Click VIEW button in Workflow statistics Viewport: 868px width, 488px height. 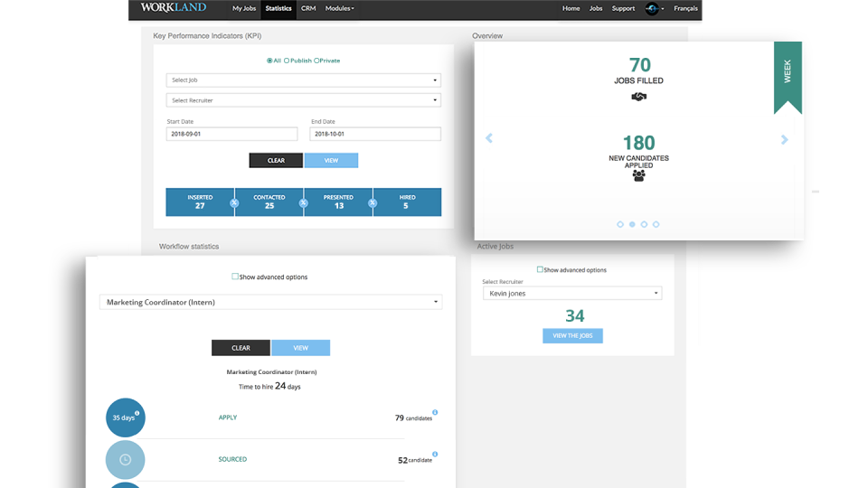300,348
